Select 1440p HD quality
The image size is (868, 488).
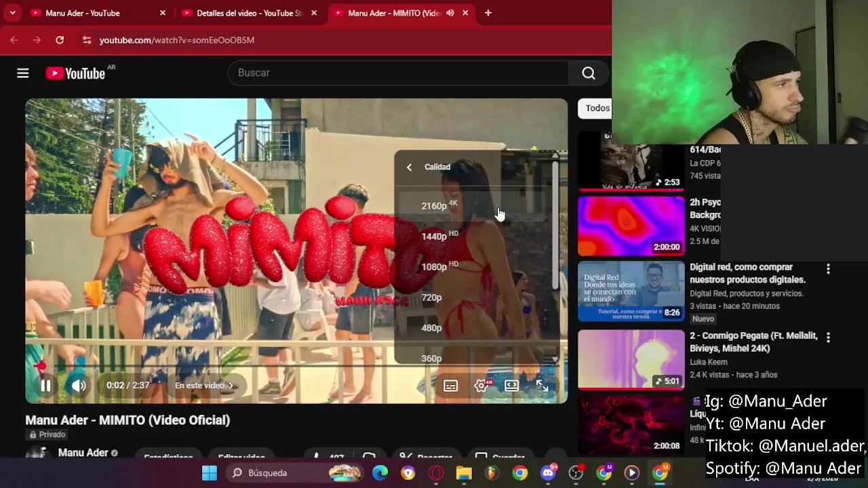(x=473, y=236)
